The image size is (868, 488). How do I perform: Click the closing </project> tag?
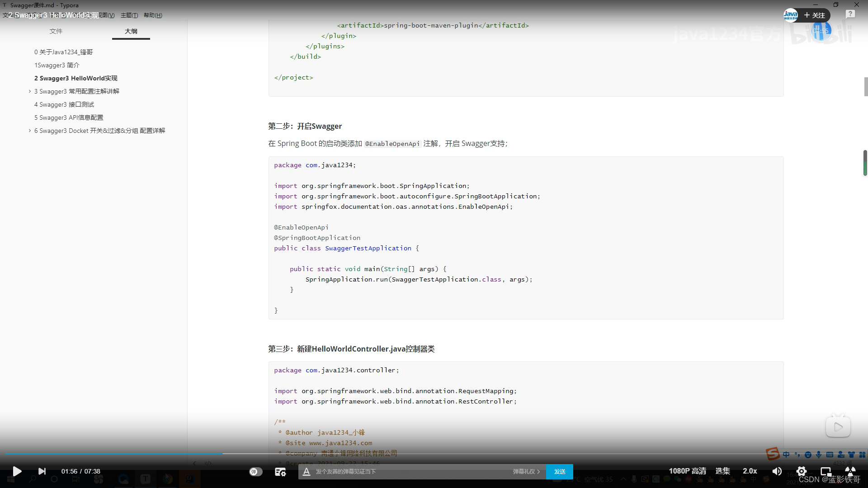[x=293, y=77]
